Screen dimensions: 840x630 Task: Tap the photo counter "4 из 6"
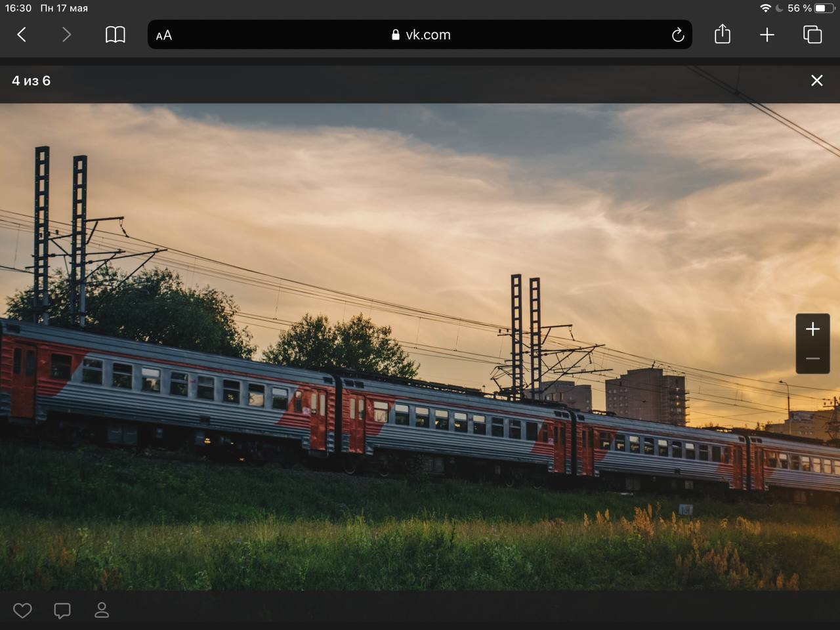point(31,81)
